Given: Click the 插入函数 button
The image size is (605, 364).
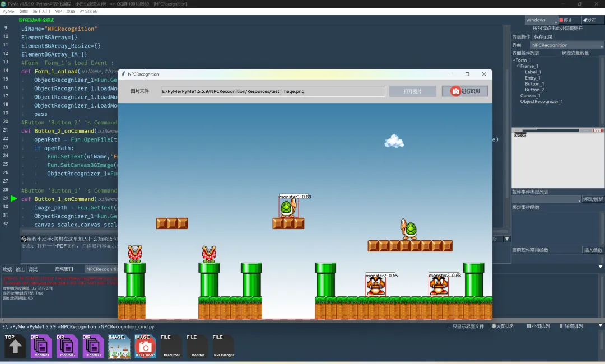Looking at the screenshot, I should click(593, 250).
